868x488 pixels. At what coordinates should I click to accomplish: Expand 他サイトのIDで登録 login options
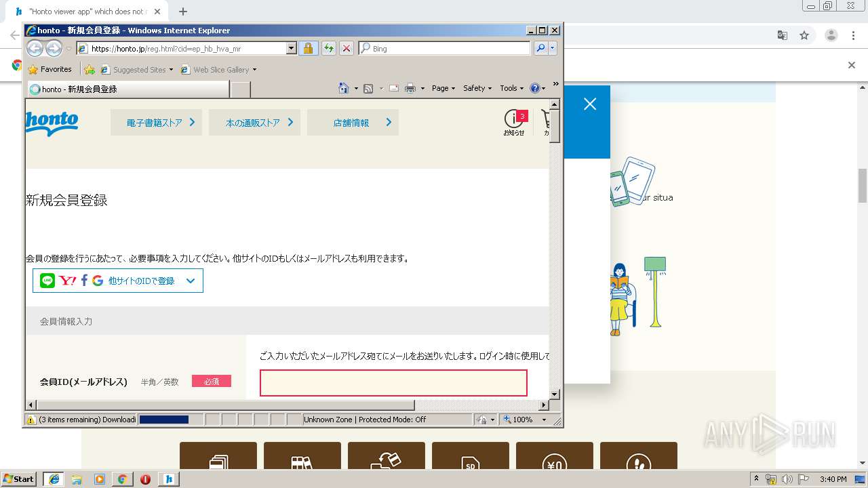click(118, 281)
